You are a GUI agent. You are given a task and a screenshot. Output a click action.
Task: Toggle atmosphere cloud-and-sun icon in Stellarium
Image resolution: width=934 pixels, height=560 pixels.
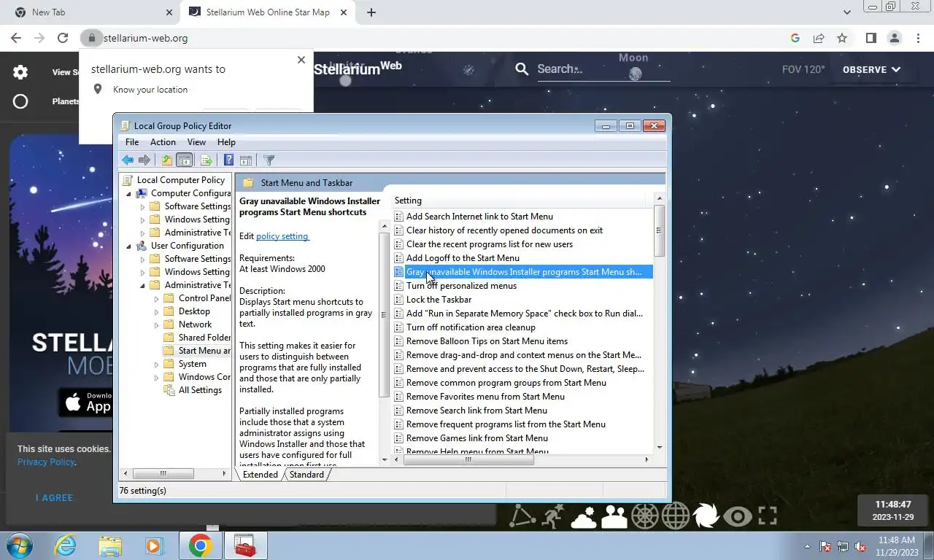click(x=584, y=517)
